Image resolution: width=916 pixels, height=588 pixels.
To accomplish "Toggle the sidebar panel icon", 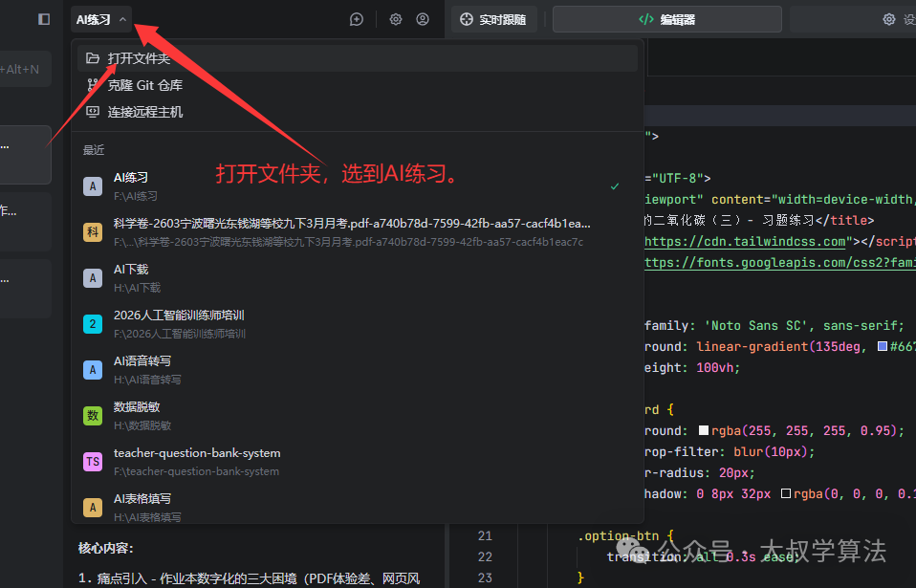I will point(44,19).
